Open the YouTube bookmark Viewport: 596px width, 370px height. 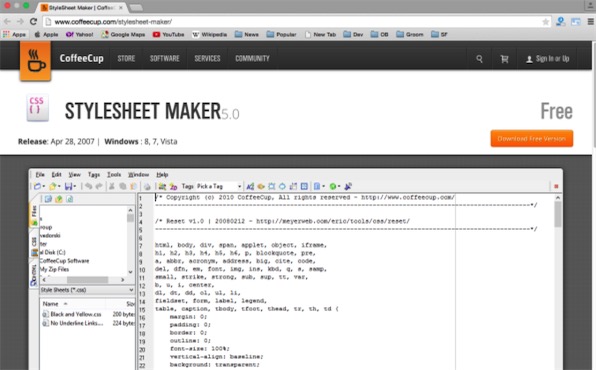click(x=168, y=34)
